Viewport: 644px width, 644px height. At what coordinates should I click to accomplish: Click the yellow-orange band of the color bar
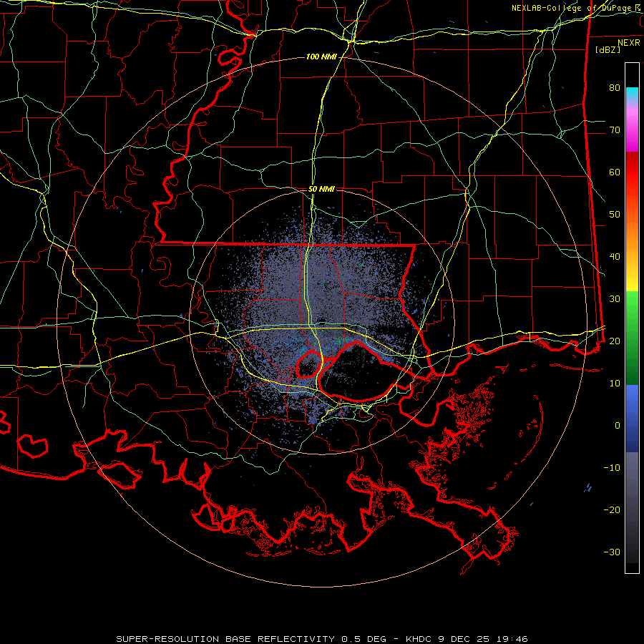tap(632, 253)
